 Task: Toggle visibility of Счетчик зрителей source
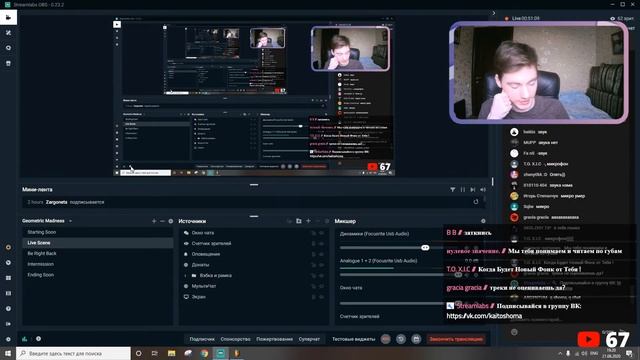pos(322,244)
